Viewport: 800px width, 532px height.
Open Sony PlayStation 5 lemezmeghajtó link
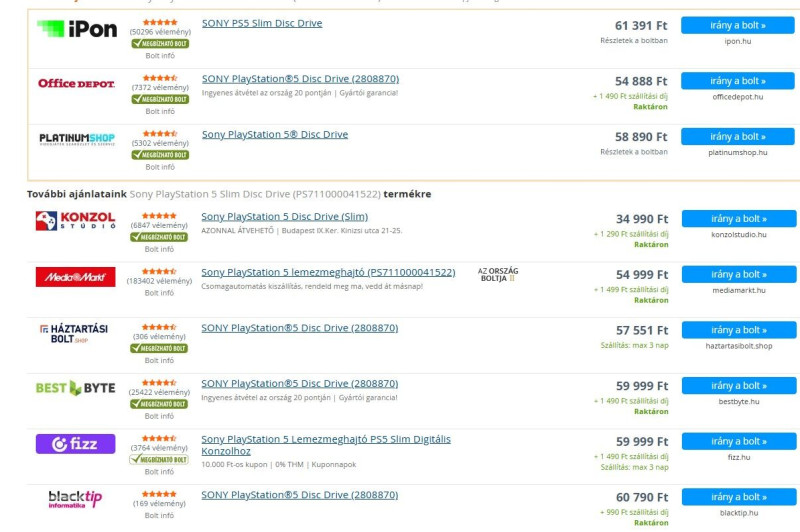[328, 272]
